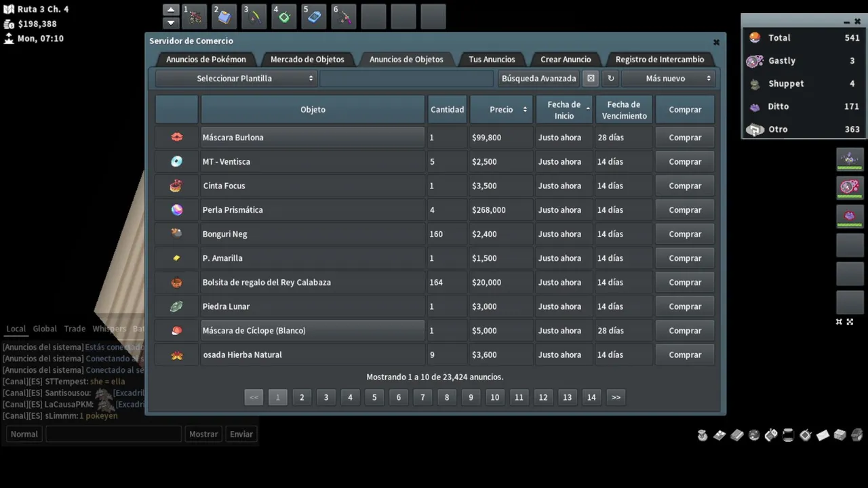Viewport: 868px width, 488px height.
Task: Click the Mostrar chat button
Action: [203, 434]
